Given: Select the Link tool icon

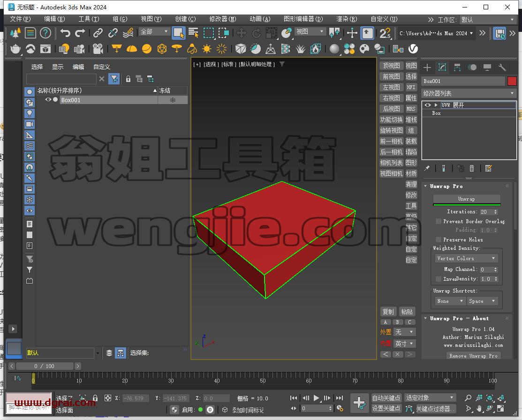Looking at the screenshot, I should [x=98, y=33].
